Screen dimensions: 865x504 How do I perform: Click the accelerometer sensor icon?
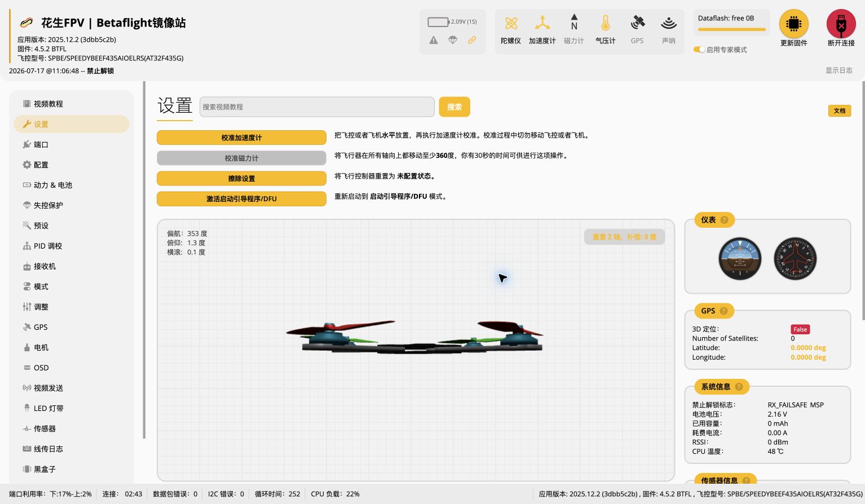click(x=542, y=23)
